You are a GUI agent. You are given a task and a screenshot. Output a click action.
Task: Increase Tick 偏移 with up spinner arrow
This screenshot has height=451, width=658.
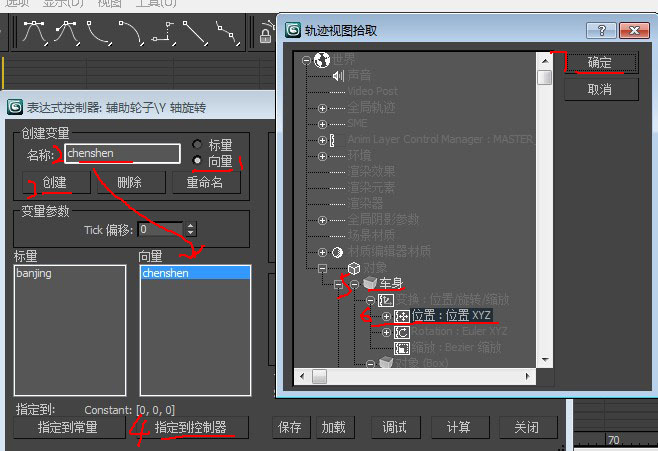coord(191,225)
